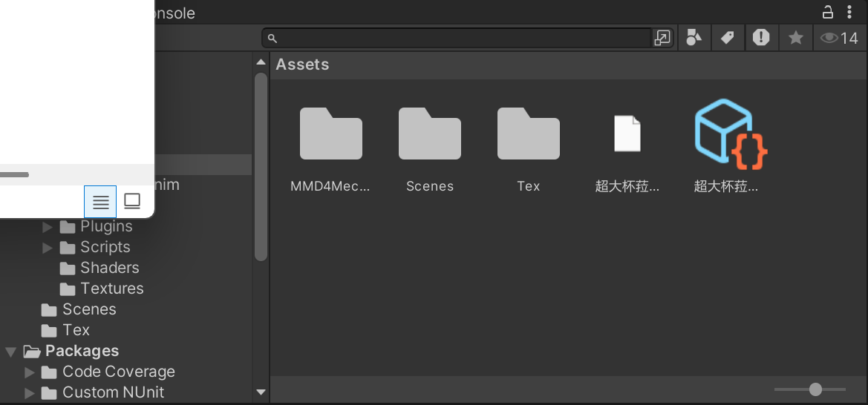Viewport: 868px width, 405px height.
Task: Toggle the Favorites star button
Action: click(795, 38)
